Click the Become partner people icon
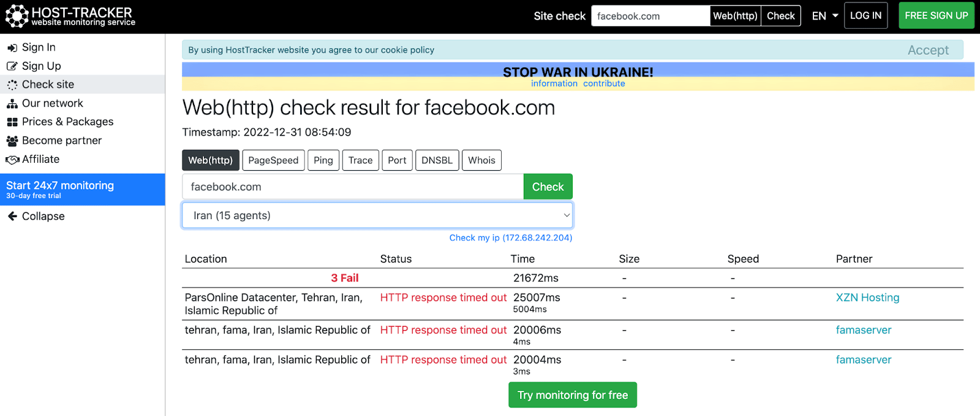Screen dimensions: 980x416 pyautogui.click(x=12, y=141)
